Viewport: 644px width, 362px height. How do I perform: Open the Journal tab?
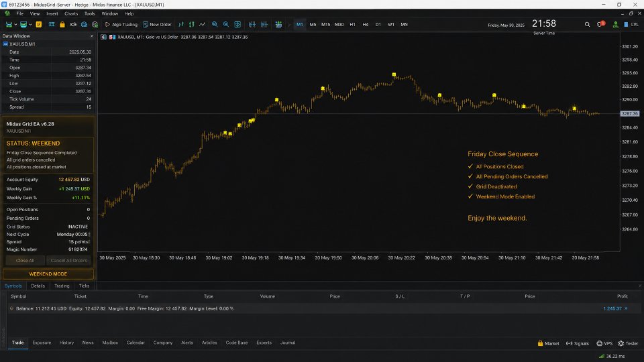click(x=288, y=343)
